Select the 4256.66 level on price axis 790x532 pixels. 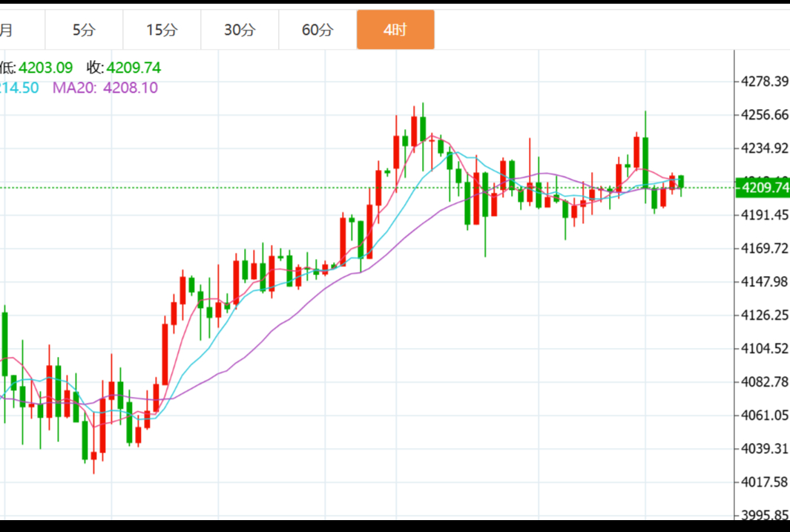[765, 114]
